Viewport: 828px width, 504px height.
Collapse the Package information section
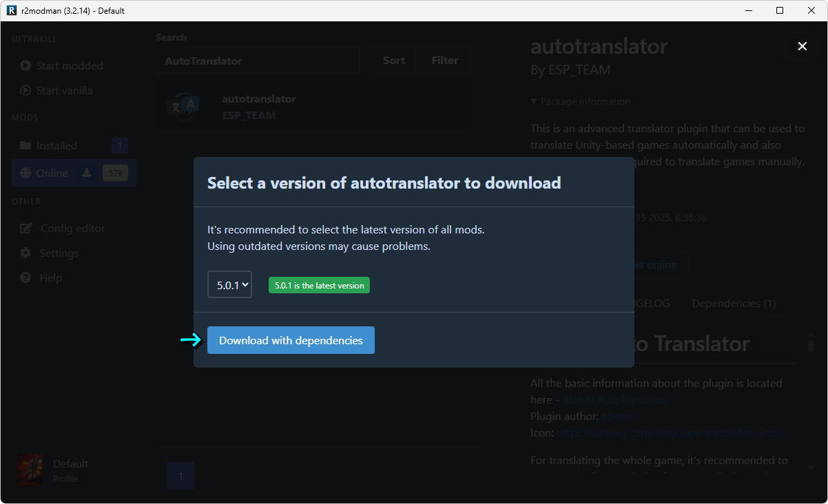coord(534,101)
